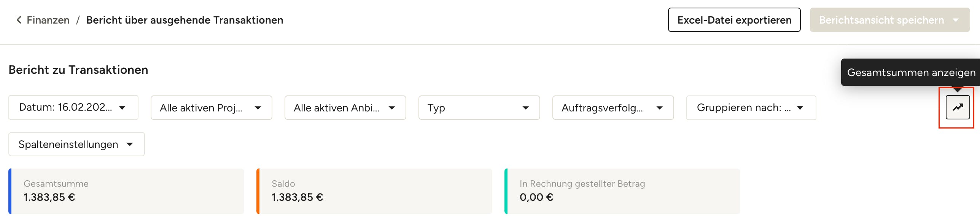The height and width of the screenshot is (216, 980).
Task: Open the Datum date range filter
Action: pyautogui.click(x=73, y=108)
